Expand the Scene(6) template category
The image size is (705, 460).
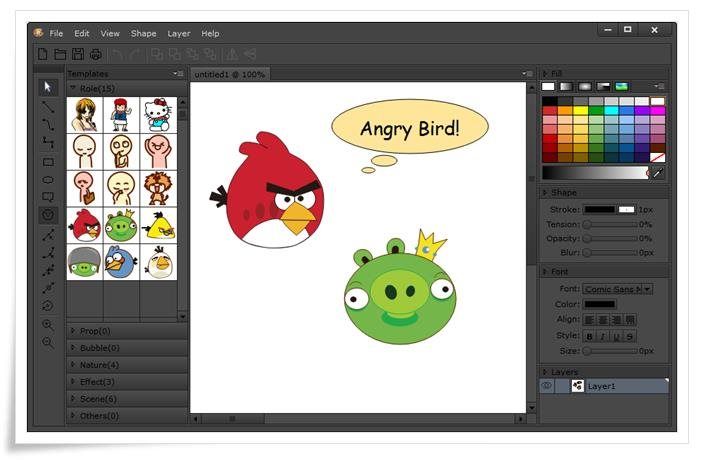(x=127, y=399)
